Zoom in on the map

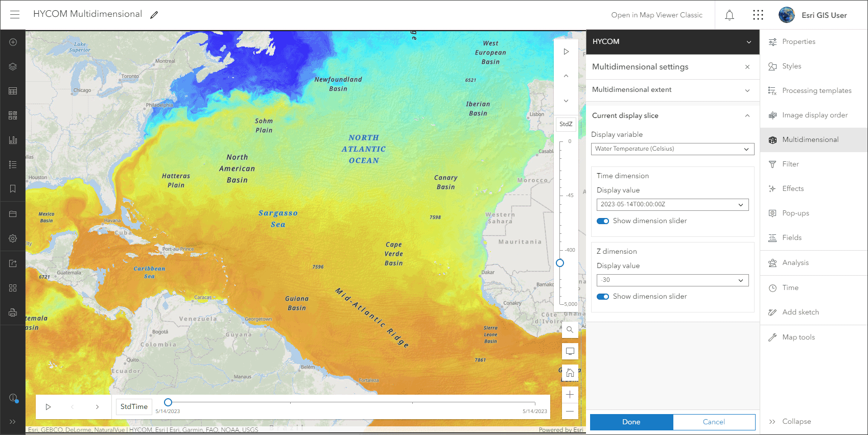(x=570, y=395)
